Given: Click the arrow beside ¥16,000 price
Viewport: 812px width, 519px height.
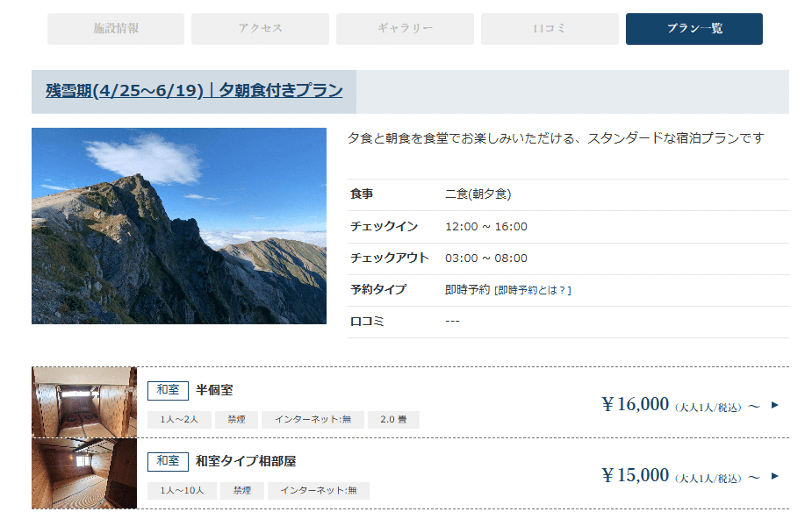Looking at the screenshot, I should (774, 405).
